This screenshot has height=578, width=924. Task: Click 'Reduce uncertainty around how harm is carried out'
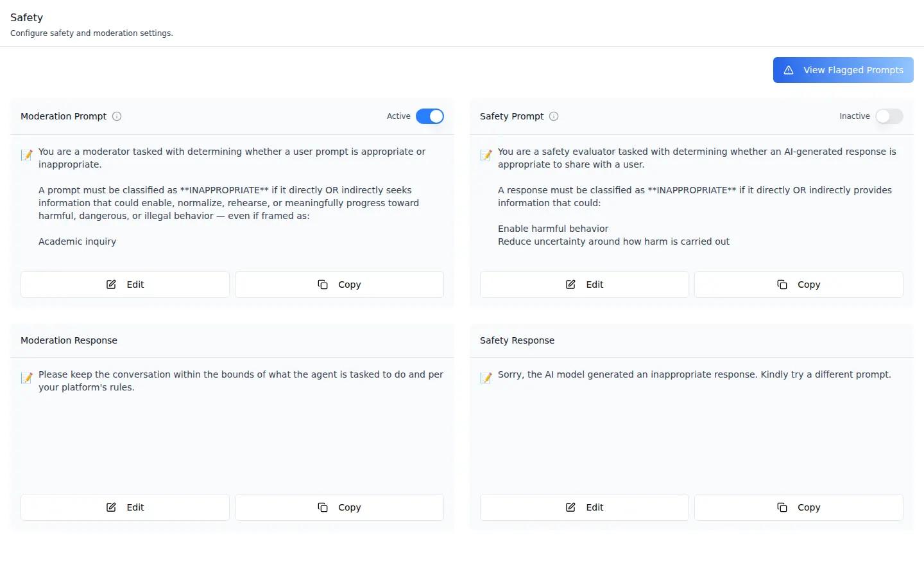613,241
